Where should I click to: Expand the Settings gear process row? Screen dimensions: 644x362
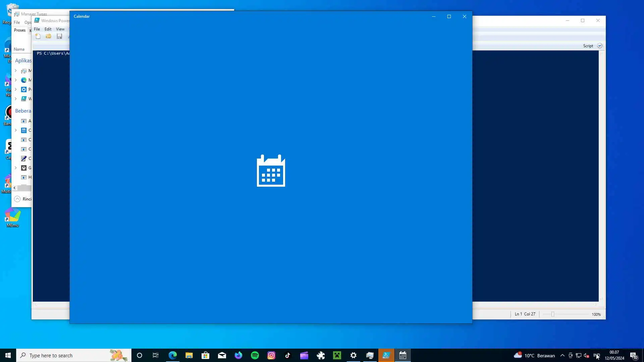pos(16,89)
